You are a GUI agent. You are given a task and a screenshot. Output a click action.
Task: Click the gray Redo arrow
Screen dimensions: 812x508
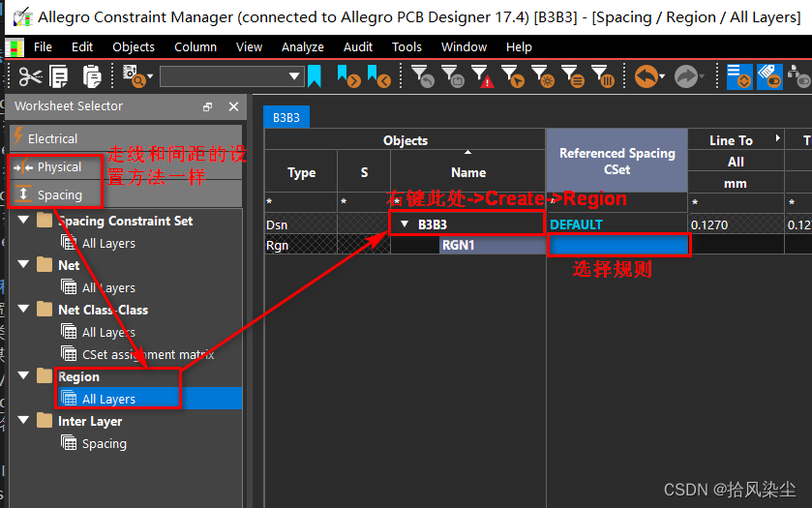coord(685,76)
